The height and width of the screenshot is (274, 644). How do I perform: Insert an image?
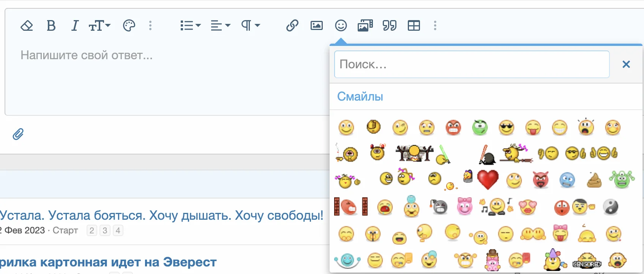click(317, 26)
